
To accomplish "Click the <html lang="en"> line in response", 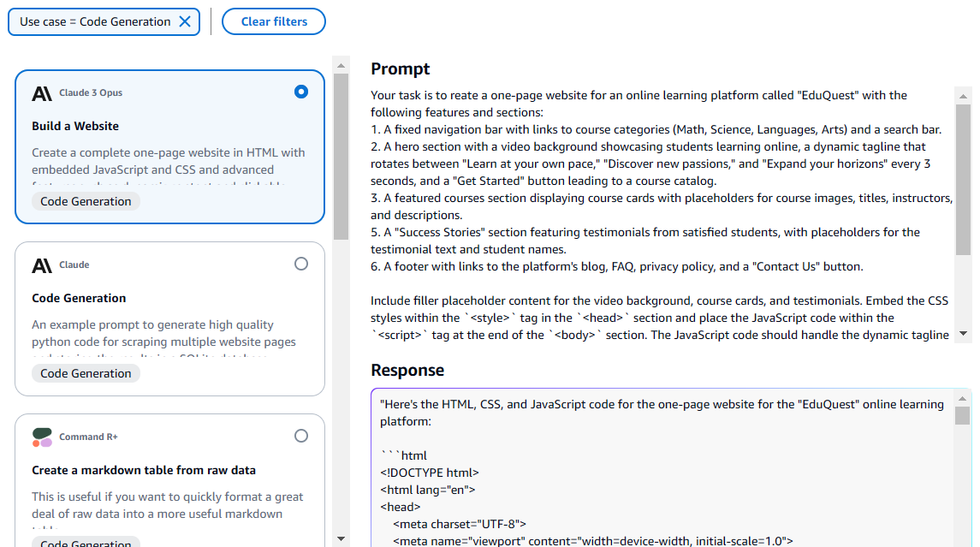I will pyautogui.click(x=427, y=490).
